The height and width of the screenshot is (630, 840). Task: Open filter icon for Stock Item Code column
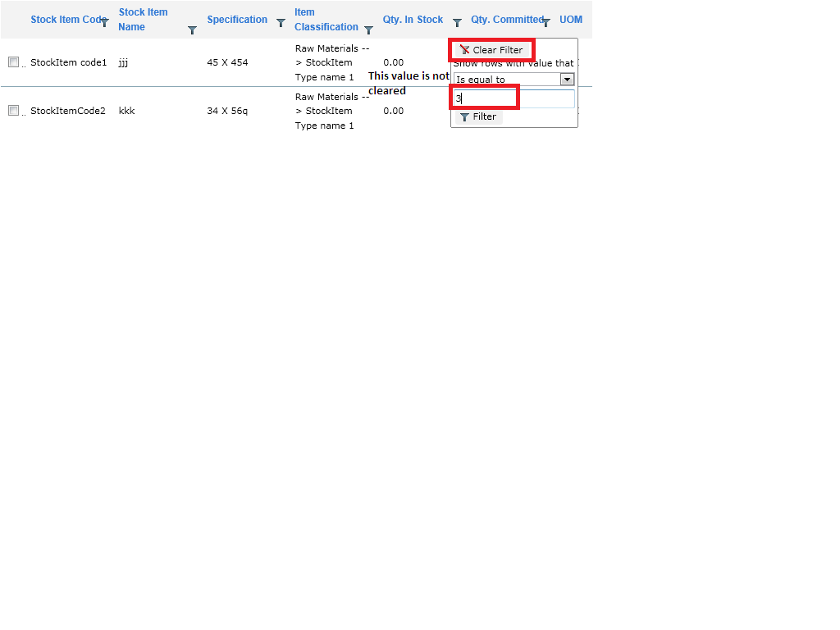tap(105, 22)
